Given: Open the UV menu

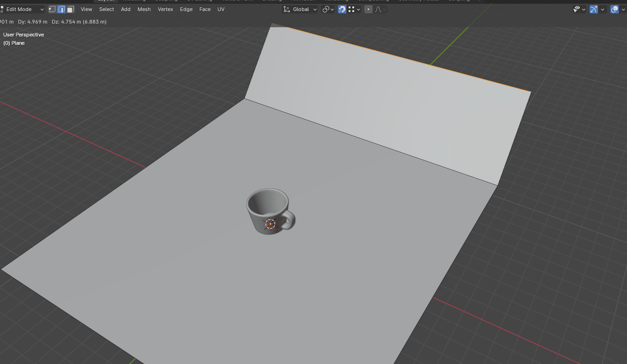Looking at the screenshot, I should click(x=221, y=9).
